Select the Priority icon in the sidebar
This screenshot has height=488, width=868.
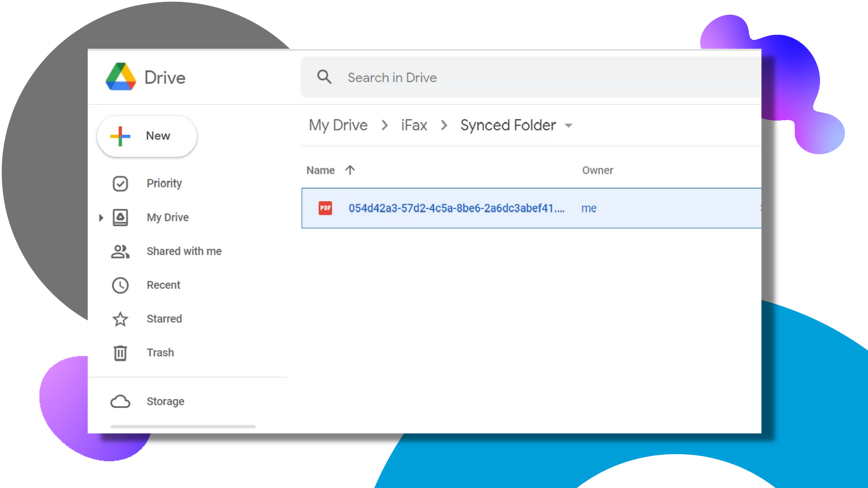[x=120, y=183]
